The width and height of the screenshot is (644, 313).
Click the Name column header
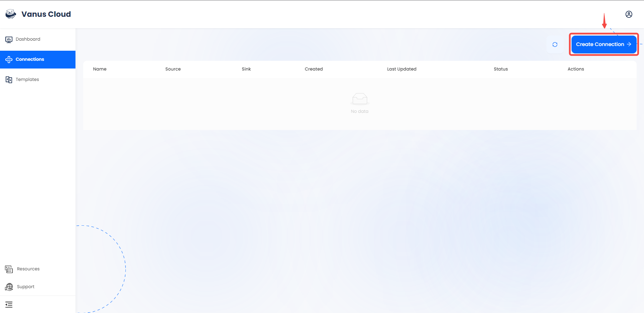[x=100, y=69]
